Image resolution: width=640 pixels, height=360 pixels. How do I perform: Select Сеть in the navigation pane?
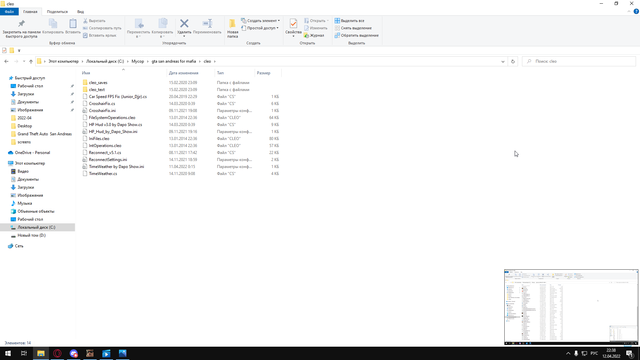click(x=19, y=246)
